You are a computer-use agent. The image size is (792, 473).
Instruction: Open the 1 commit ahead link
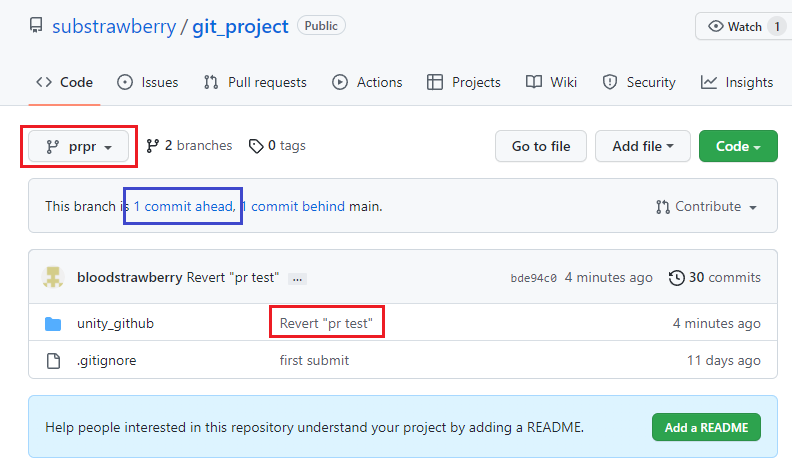pyautogui.click(x=184, y=206)
